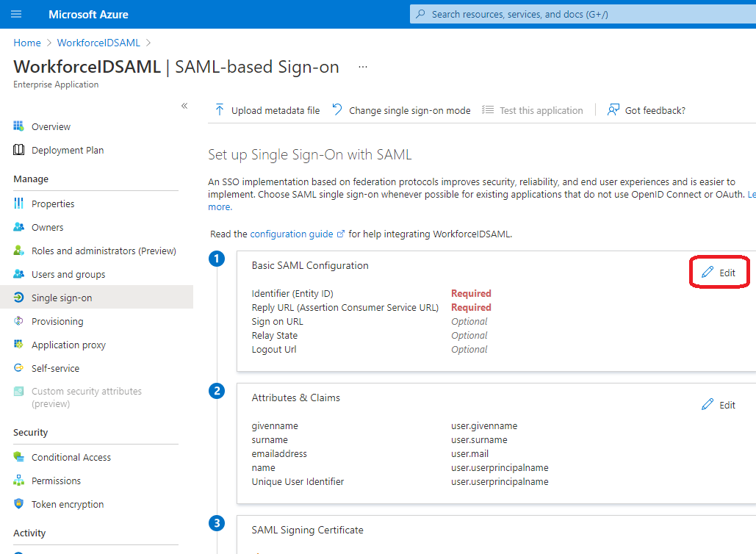Click the 'Unique User Identifier' claim name
The height and width of the screenshot is (554, 756).
pyautogui.click(x=298, y=482)
